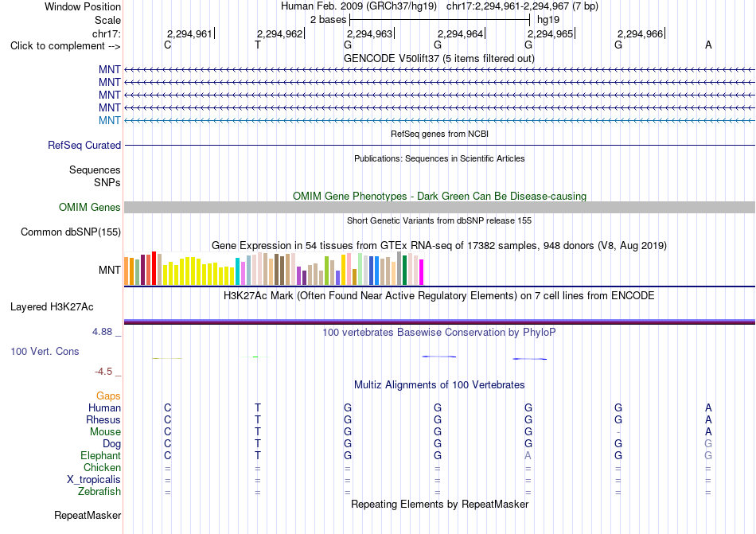Image resolution: width=756 pixels, height=534 pixels.
Task: Click the T base in the Human alignment row
Action: [x=258, y=407]
